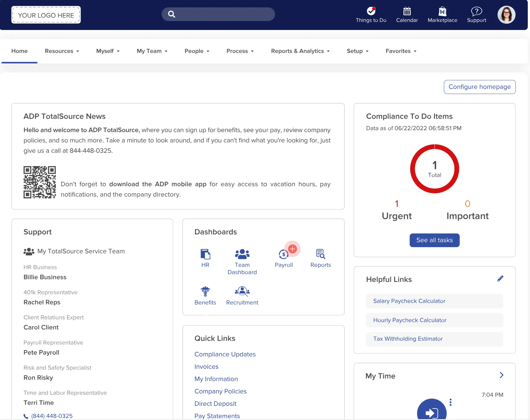
Task: Open the Salary Paycheck Calculator link
Action: click(x=409, y=301)
